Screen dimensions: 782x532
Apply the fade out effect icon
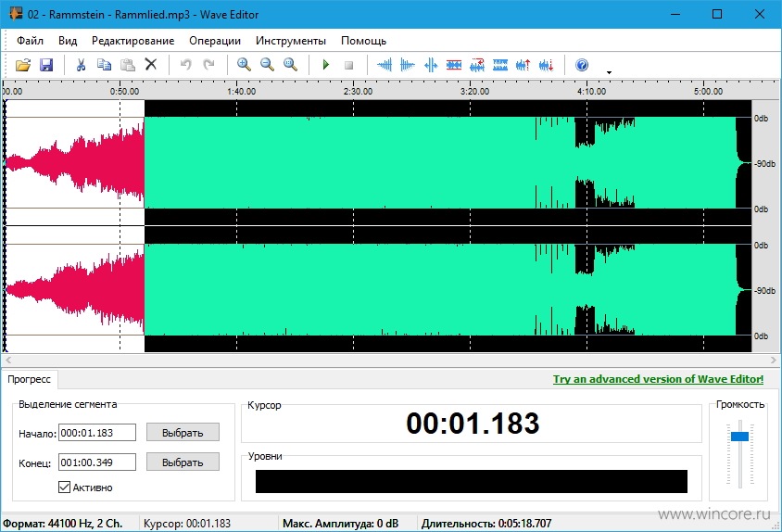pyautogui.click(x=408, y=65)
